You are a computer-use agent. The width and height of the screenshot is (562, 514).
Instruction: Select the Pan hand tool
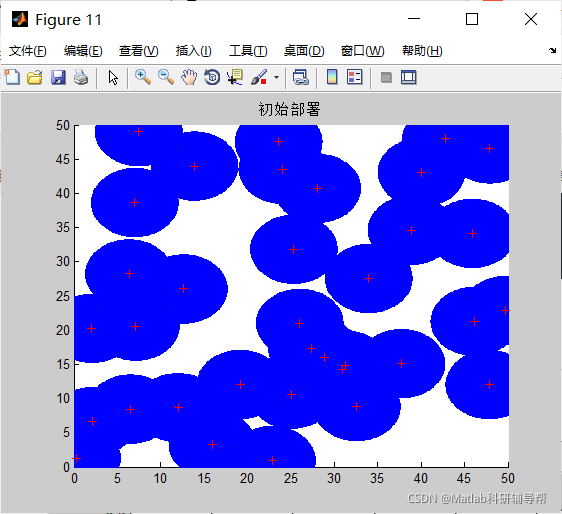tap(189, 77)
